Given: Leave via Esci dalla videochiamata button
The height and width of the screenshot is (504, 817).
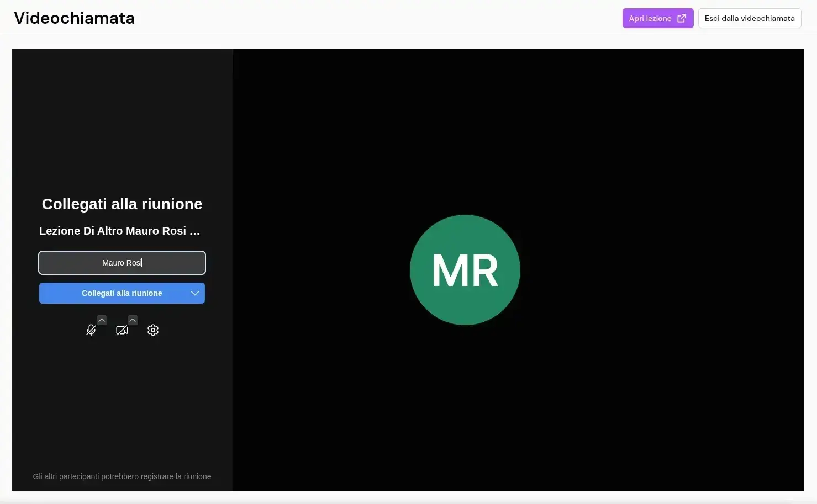Looking at the screenshot, I should tap(749, 18).
